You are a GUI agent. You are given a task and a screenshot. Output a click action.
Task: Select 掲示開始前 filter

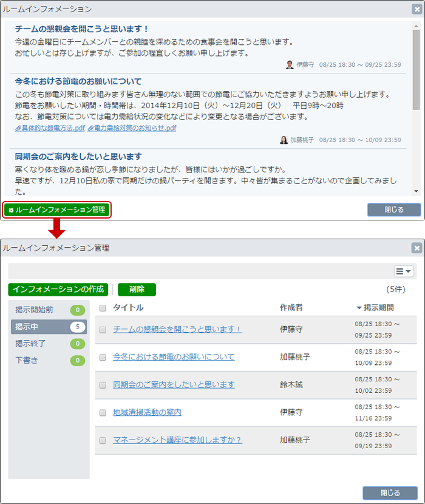tap(49, 310)
